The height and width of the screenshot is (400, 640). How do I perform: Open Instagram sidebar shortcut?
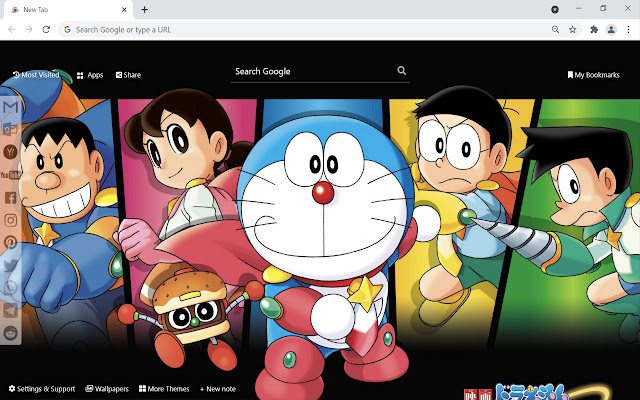[x=10, y=220]
